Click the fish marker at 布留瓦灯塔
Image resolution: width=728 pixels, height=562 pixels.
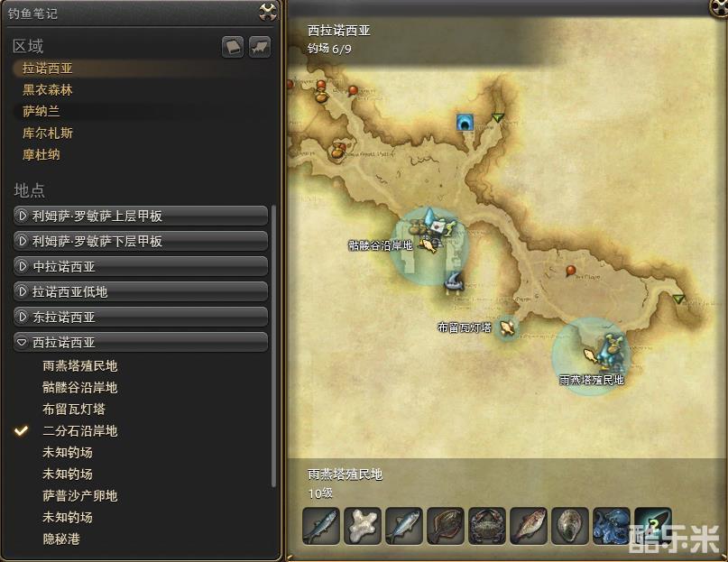pyautogui.click(x=506, y=328)
